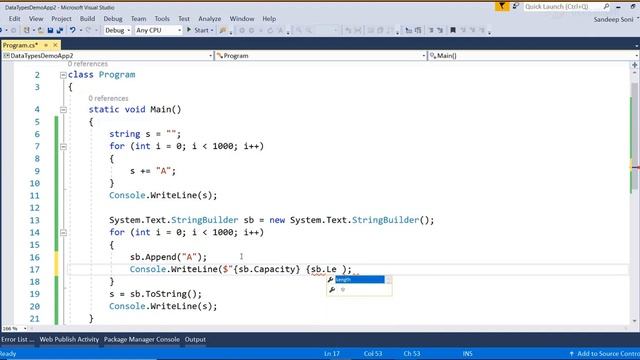Open the Debug menu
This screenshot has height=360, width=640.
pos(113,19)
